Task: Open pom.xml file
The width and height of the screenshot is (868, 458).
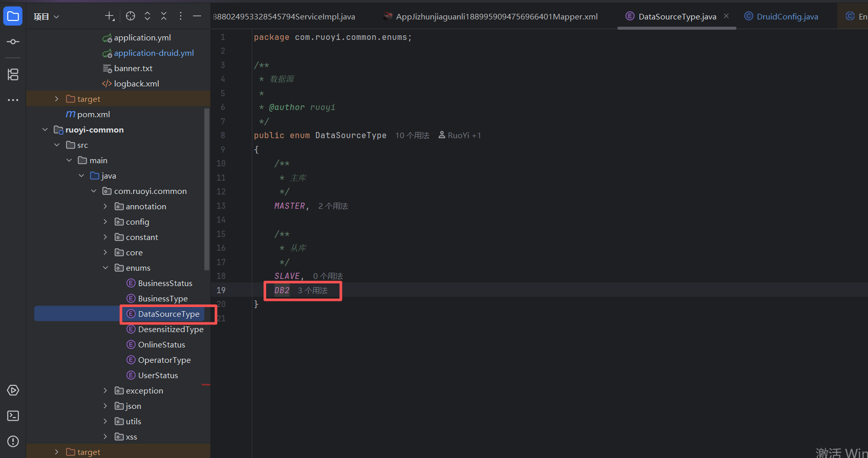Action: coord(88,115)
